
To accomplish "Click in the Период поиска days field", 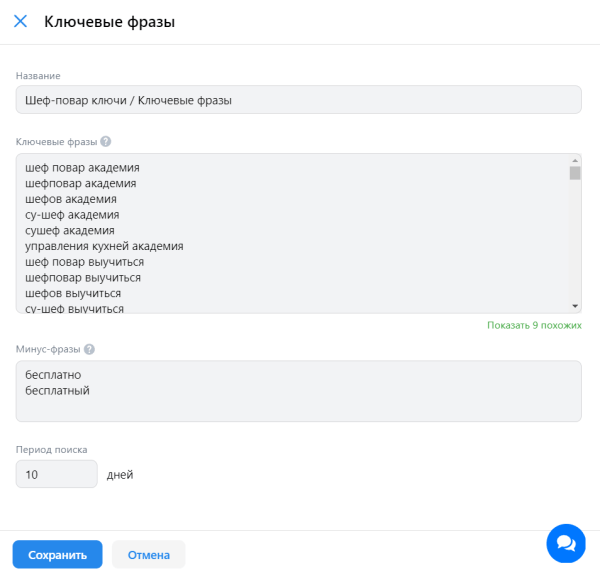I will [56, 474].
